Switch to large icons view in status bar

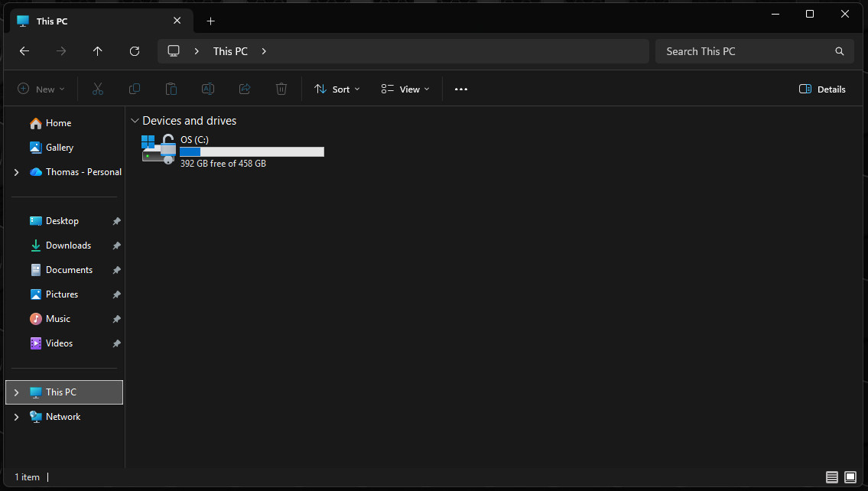(x=850, y=477)
